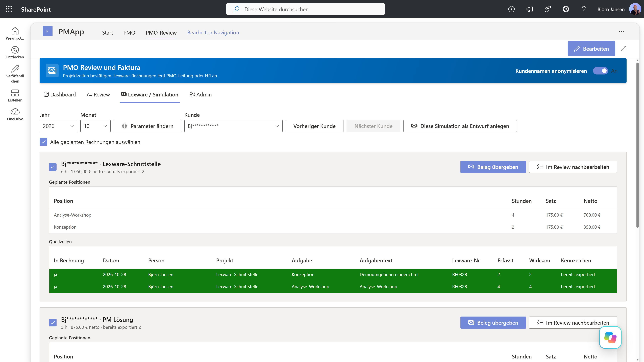Click the Diese Website durchsuchen search field
Image resolution: width=644 pixels, height=362 pixels.
(x=305, y=9)
